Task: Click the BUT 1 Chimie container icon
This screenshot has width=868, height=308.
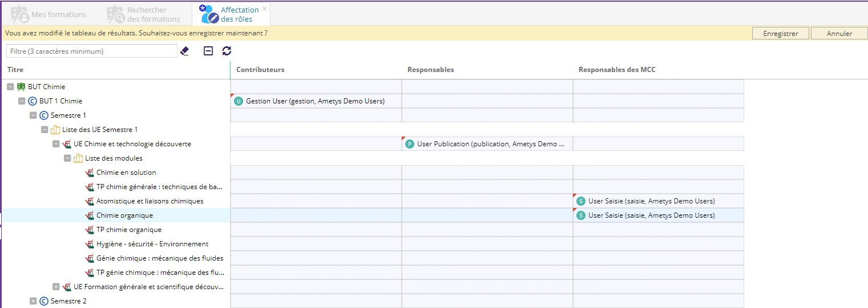Action: tap(33, 101)
